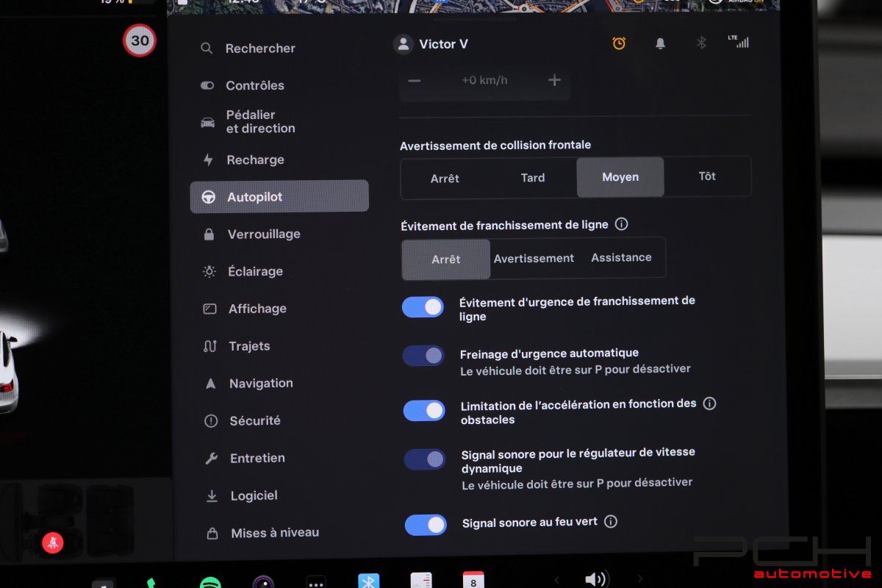Set collision warning to Tard
882x588 pixels.
[x=533, y=178]
